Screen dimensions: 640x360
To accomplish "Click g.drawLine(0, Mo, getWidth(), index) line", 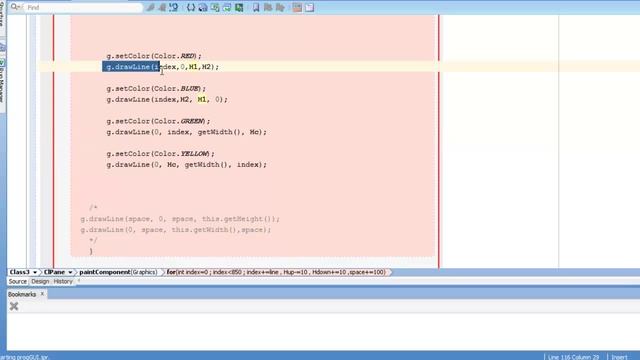I will tap(187, 164).
